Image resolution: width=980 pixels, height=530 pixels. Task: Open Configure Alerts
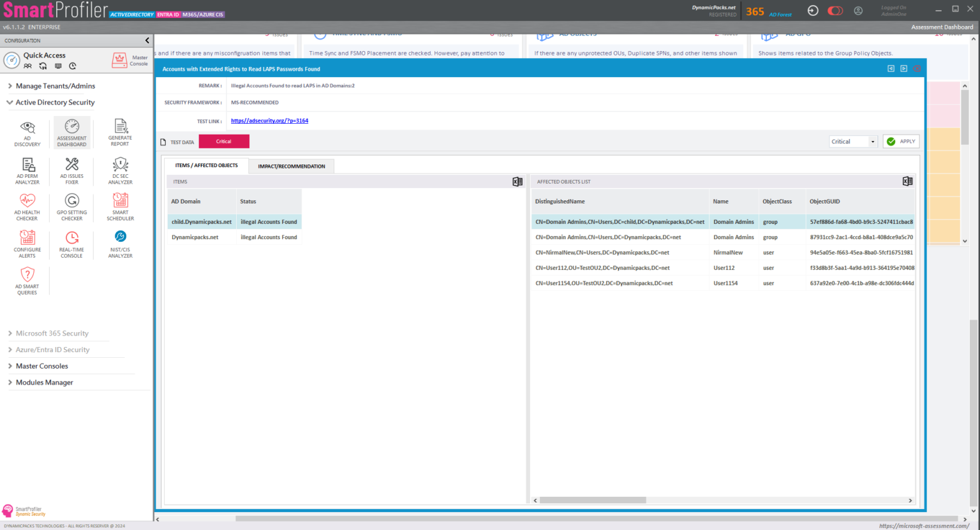pyautogui.click(x=27, y=244)
